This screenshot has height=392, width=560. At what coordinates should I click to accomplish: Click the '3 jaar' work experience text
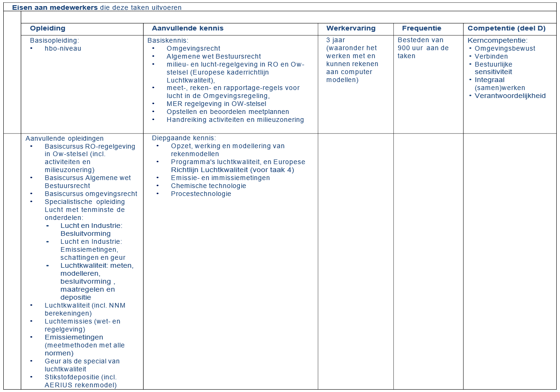pyautogui.click(x=336, y=40)
